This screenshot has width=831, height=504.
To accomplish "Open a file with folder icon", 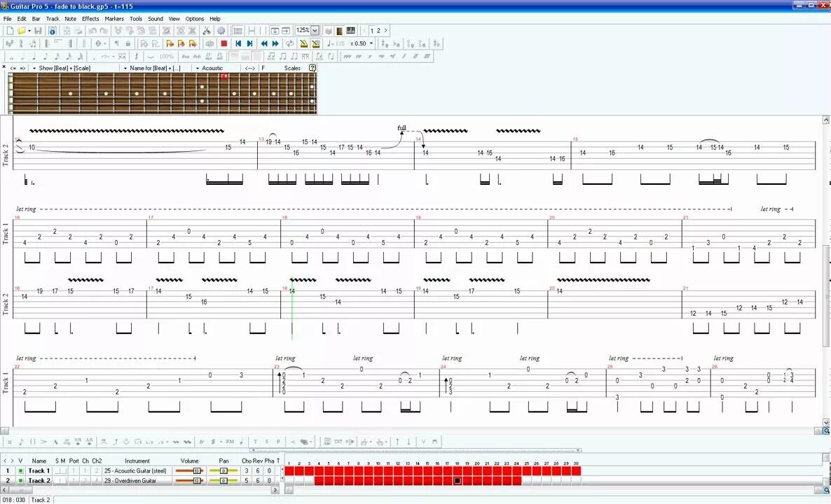I will point(22,31).
